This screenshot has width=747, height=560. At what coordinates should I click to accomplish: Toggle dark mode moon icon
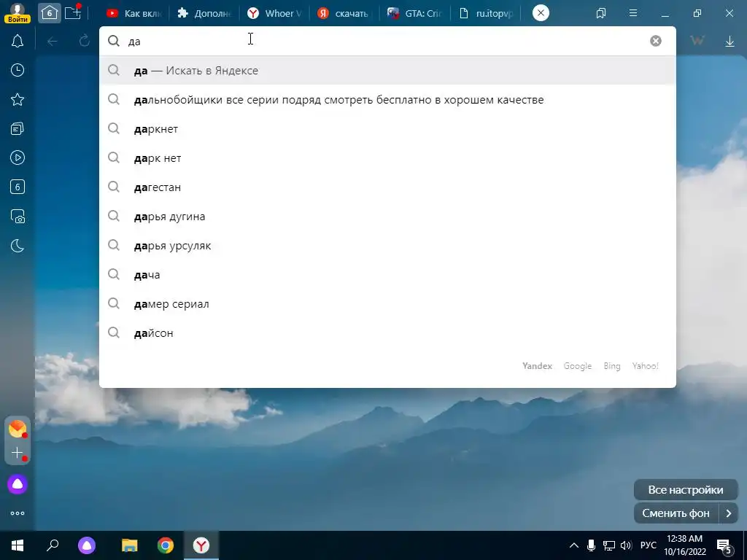pyautogui.click(x=18, y=246)
